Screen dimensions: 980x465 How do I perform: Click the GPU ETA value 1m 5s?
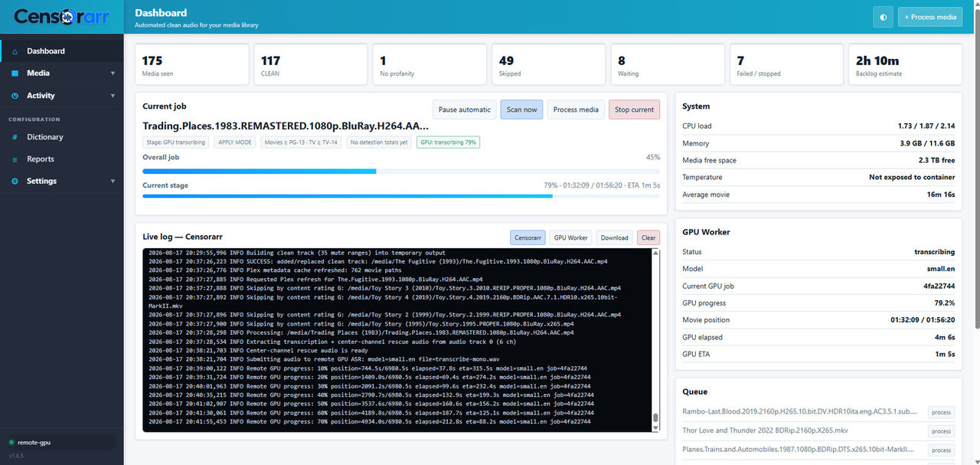click(944, 354)
